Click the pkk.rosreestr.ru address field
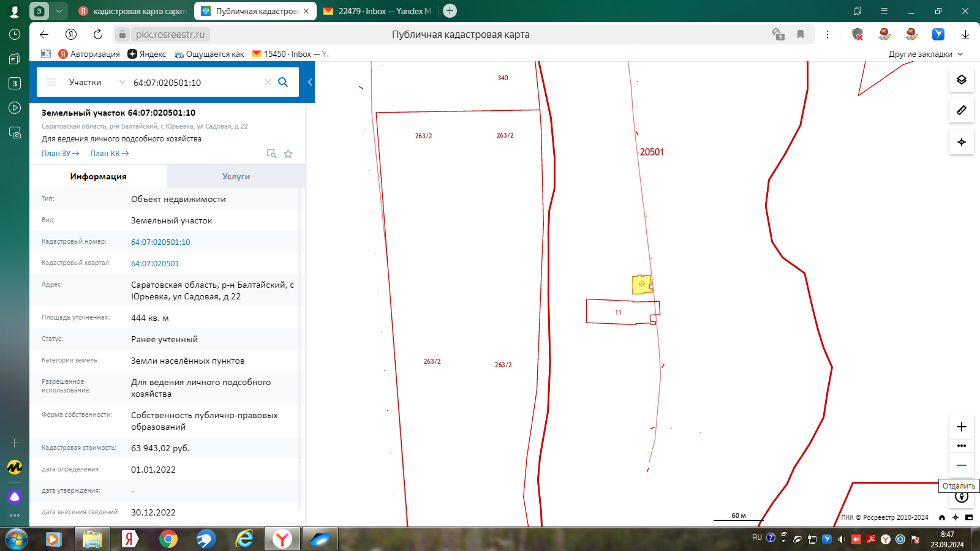The width and height of the screenshot is (980, 551). point(170,34)
